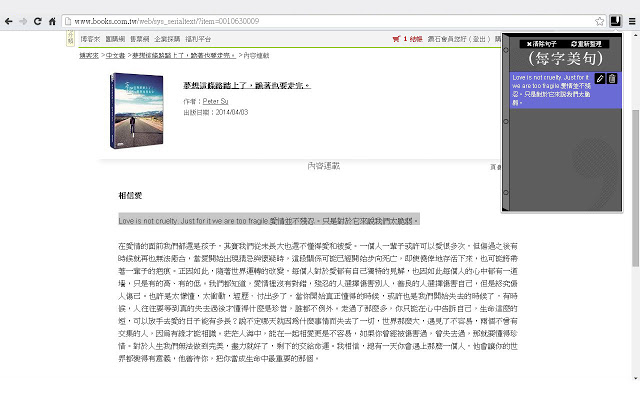Click the 相信愛 chapter heading
The height and width of the screenshot is (400, 640).
(x=130, y=196)
